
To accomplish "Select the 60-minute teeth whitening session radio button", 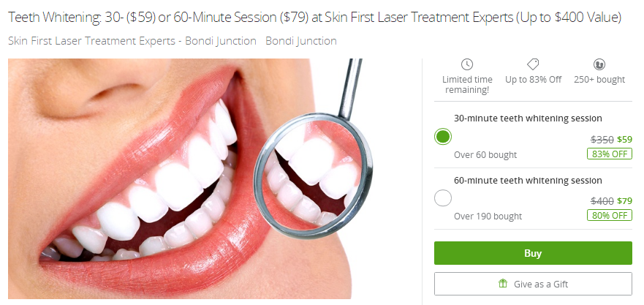I will (443, 198).
